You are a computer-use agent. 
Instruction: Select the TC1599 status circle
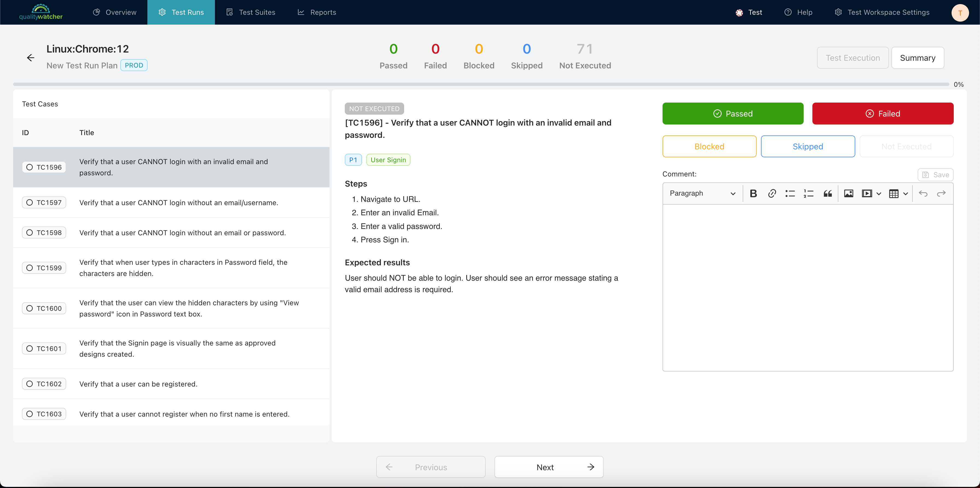pyautogui.click(x=30, y=268)
